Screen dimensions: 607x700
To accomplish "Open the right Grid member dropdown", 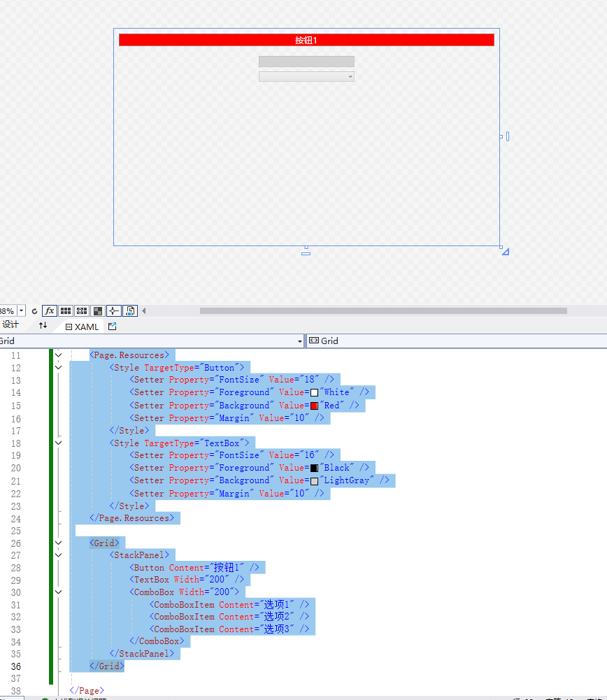I will tap(456, 341).
